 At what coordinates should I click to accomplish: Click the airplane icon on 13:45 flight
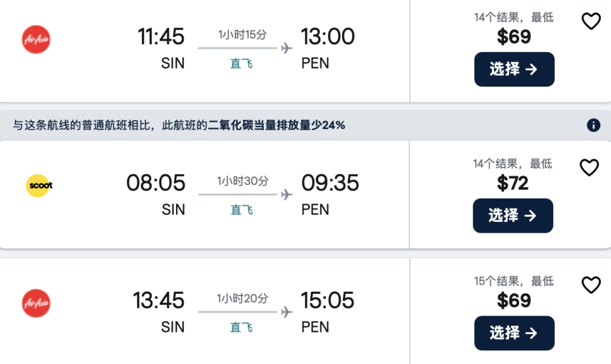[286, 312]
